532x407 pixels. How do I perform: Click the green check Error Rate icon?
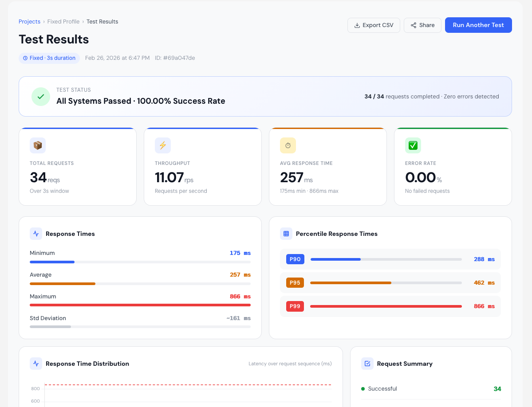[x=413, y=145]
